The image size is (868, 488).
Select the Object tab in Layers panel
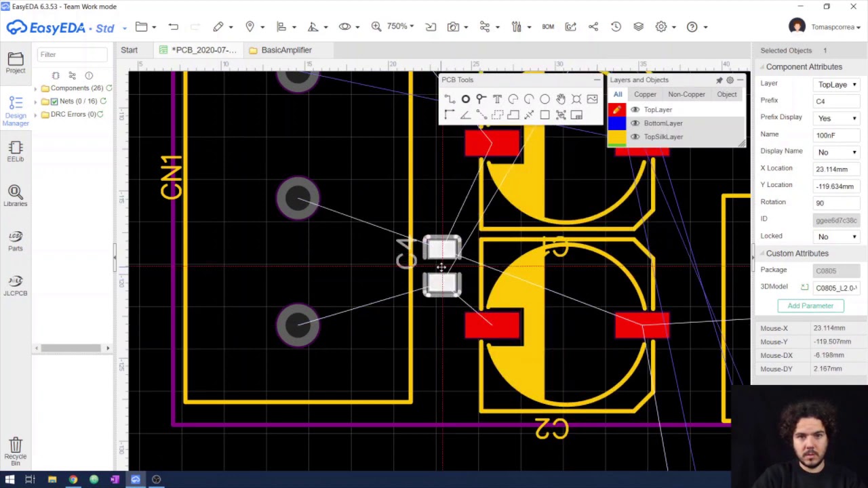click(726, 95)
